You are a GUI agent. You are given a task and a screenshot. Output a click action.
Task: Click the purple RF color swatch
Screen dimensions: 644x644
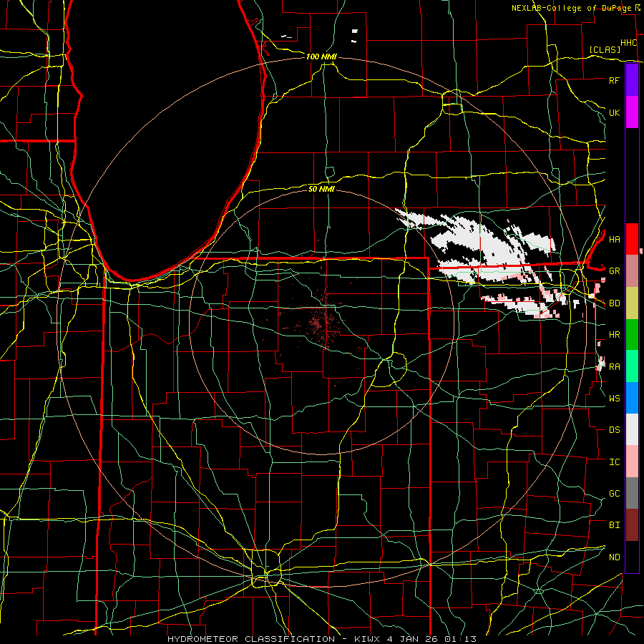(x=632, y=80)
